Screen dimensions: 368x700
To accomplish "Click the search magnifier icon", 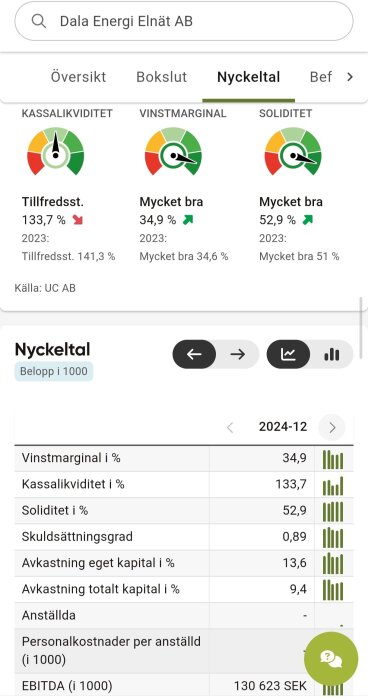I will tap(39, 21).
